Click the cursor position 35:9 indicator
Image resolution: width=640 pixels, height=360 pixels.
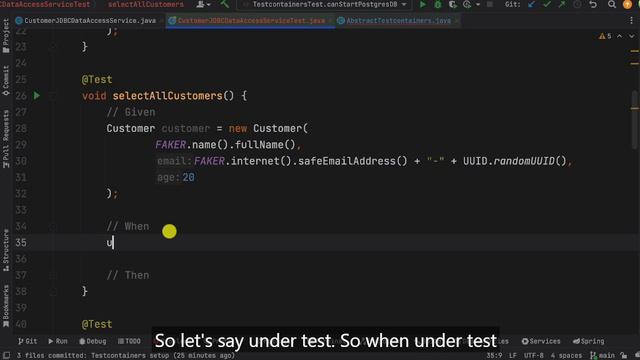[x=494, y=356]
